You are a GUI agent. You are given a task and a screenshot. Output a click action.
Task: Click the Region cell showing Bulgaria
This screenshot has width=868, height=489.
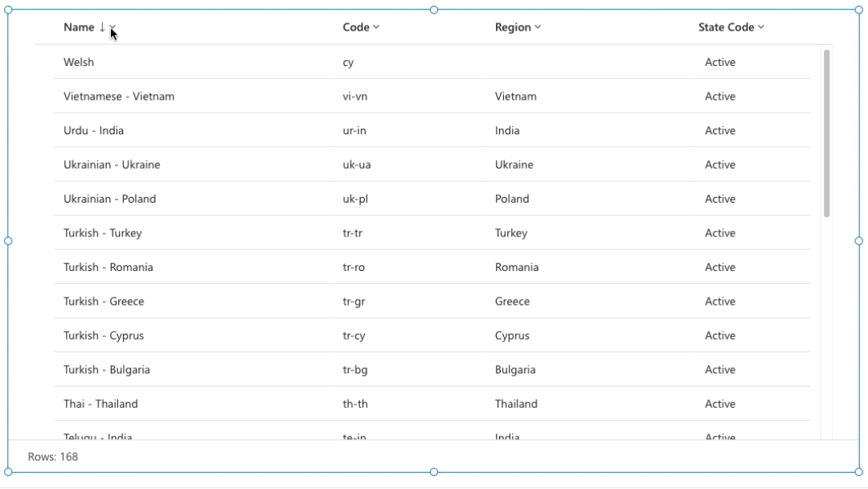(516, 369)
